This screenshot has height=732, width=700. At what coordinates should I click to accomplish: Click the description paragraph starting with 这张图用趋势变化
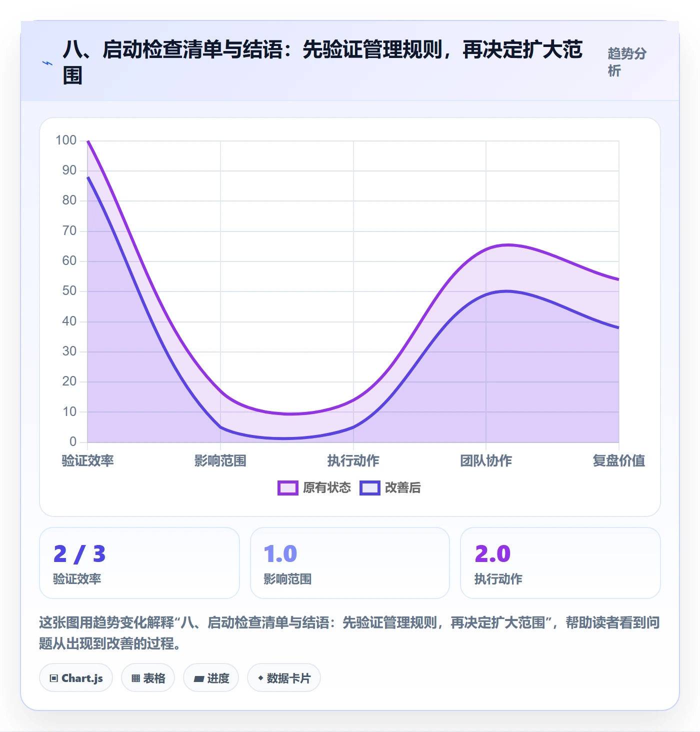point(349,632)
